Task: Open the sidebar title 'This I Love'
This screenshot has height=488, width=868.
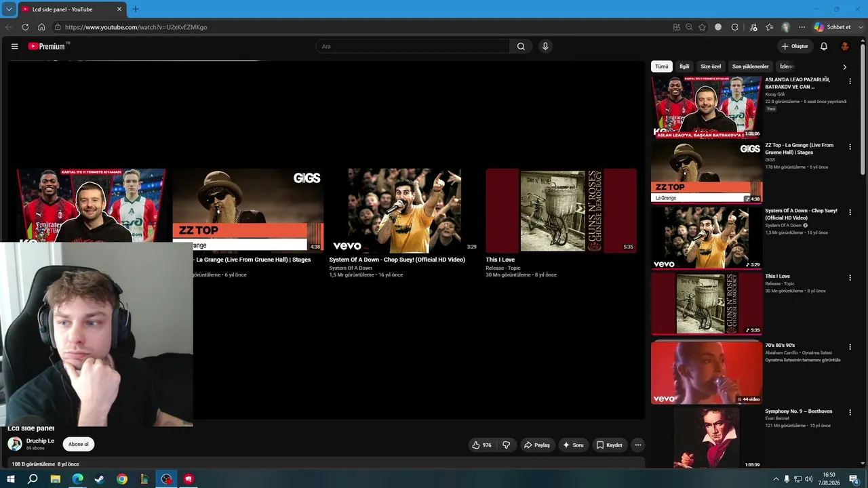Action: (778, 277)
